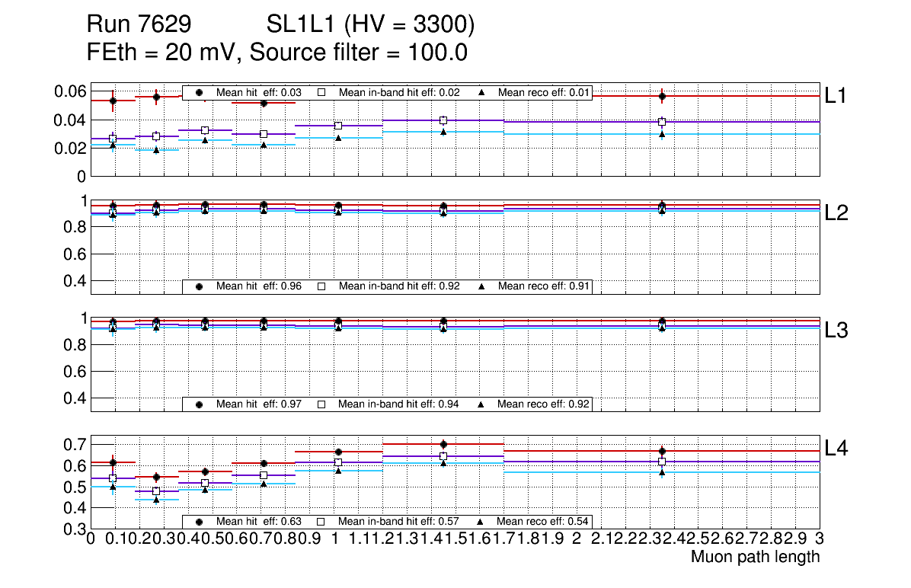Select the open square marker in L2 legend
The height and width of the screenshot is (588, 911).
tap(321, 286)
